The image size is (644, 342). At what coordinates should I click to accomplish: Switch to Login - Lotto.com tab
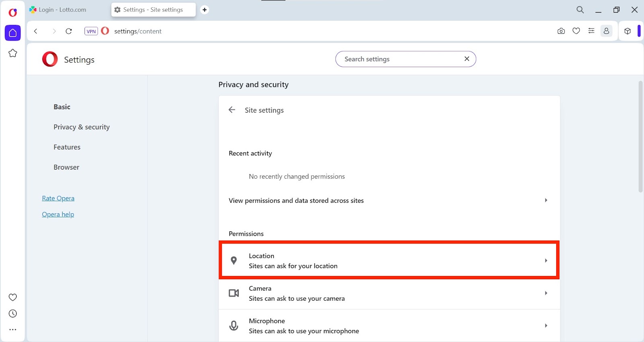point(62,10)
